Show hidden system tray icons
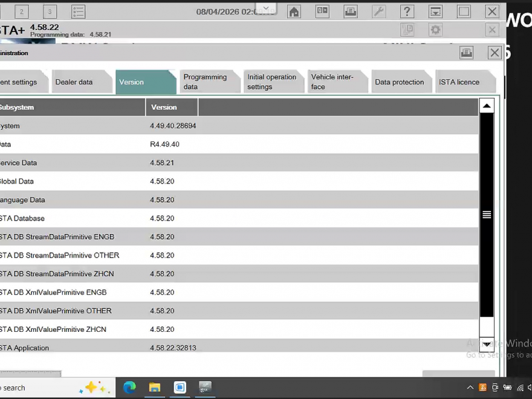The height and width of the screenshot is (399, 532). 470,388
